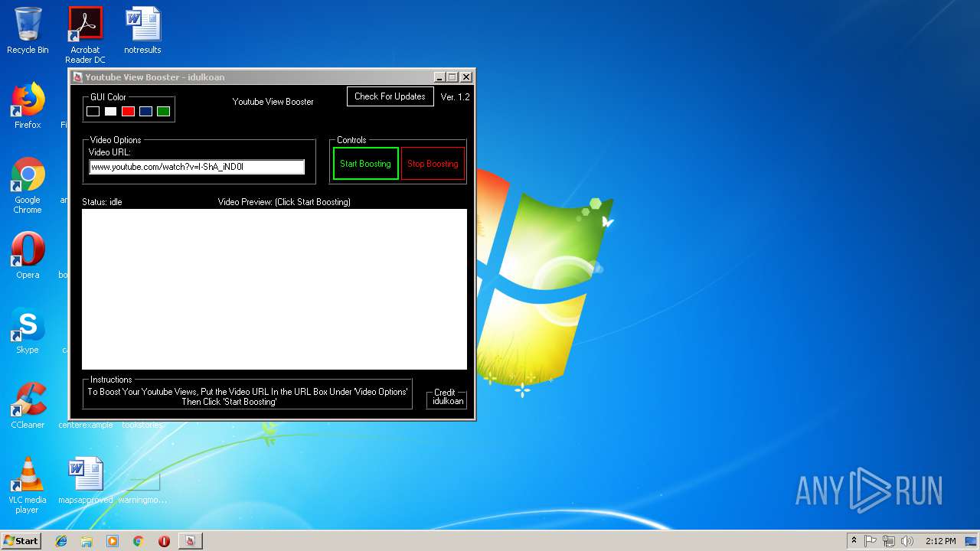
Task: Launch Internet Explorer from the taskbar
Action: 61,541
